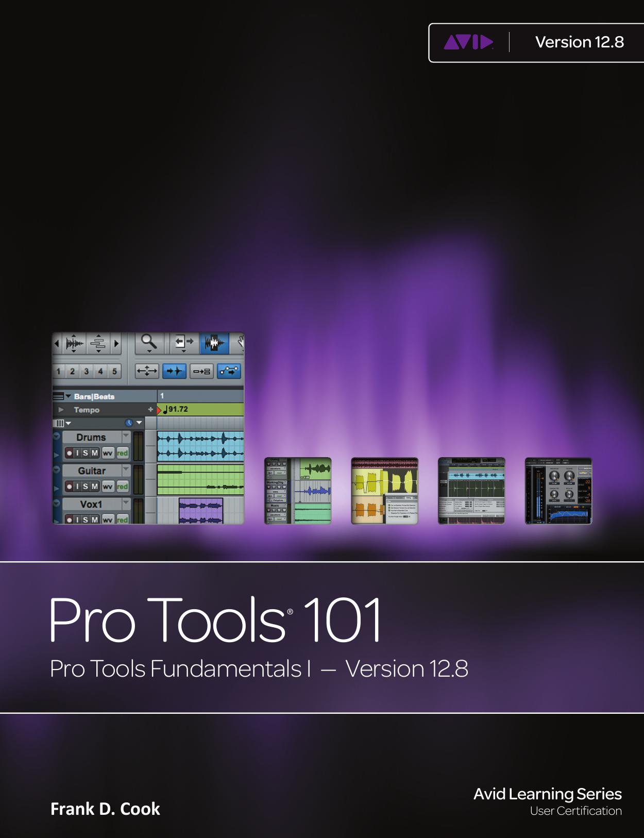This screenshot has width=644, height=838.
Task: Open the Guitar track name dropdown arrow
Action: (126, 470)
